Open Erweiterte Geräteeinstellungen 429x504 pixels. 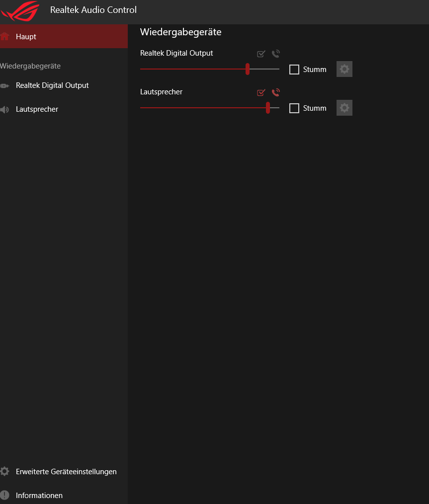pyautogui.click(x=64, y=472)
